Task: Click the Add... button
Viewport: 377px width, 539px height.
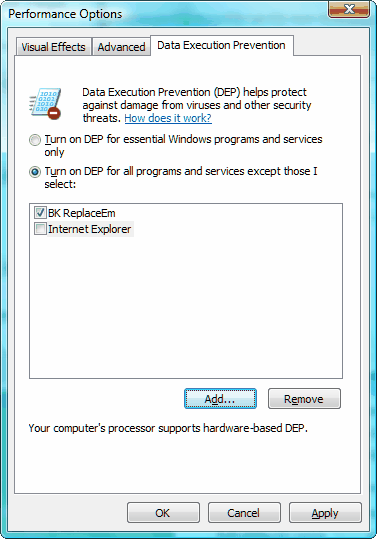Action: [x=220, y=399]
